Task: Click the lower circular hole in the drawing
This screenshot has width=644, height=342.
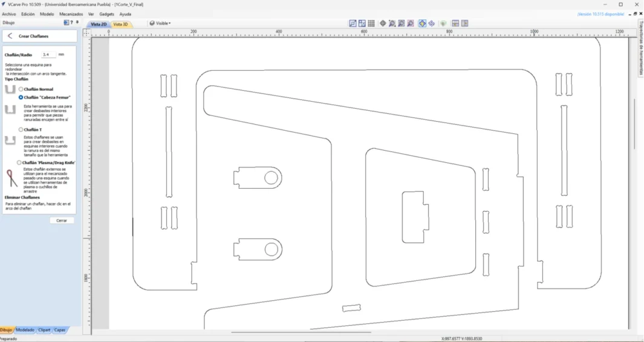Action: tap(271, 249)
